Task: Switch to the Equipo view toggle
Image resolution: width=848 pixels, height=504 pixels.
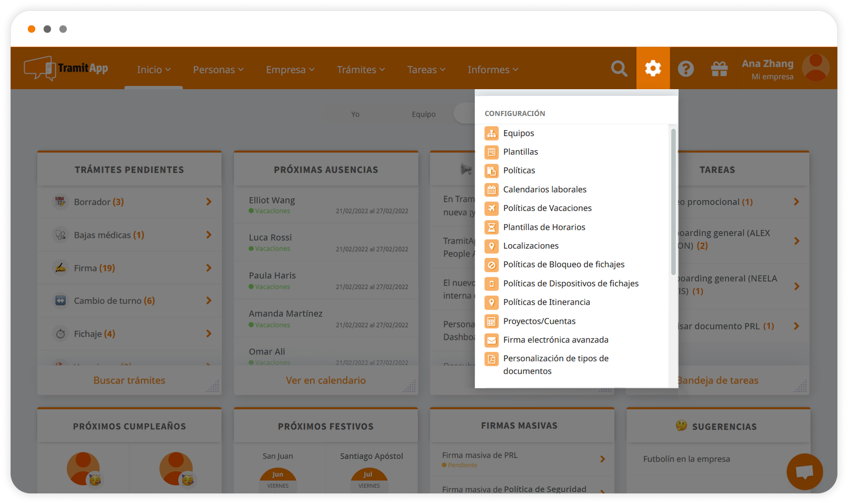Action: tap(424, 114)
